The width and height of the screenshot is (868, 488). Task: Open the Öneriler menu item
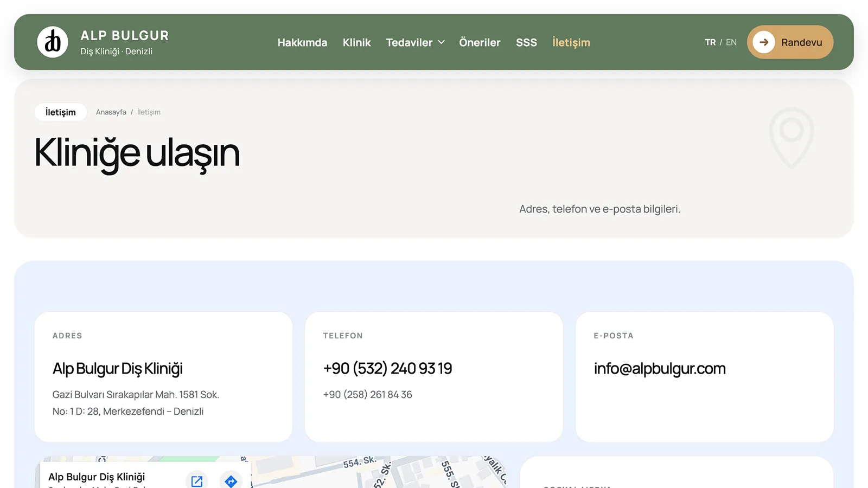click(480, 42)
